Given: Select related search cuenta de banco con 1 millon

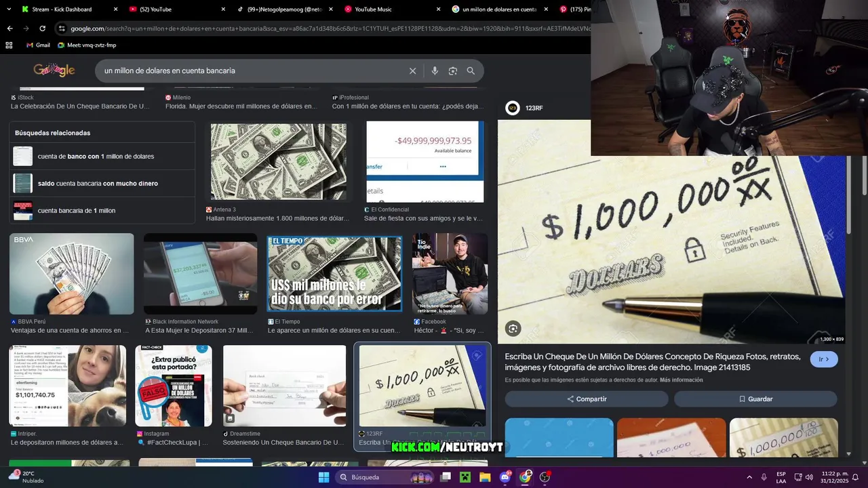Looking at the screenshot, I should pyautogui.click(x=102, y=156).
